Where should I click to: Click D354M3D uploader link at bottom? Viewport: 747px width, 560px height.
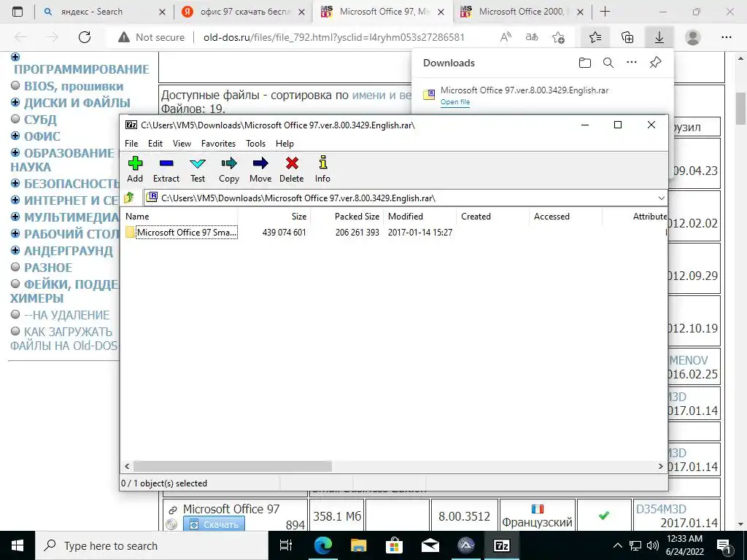[661, 509]
